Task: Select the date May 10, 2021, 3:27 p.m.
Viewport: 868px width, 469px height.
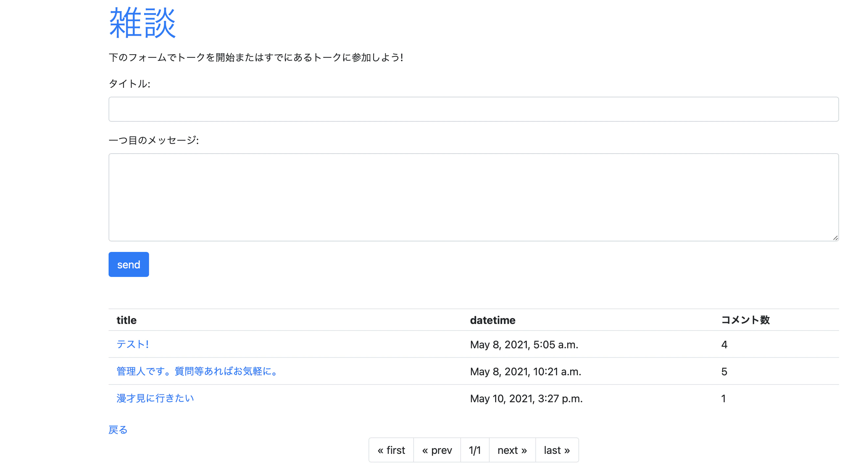Action: click(526, 398)
